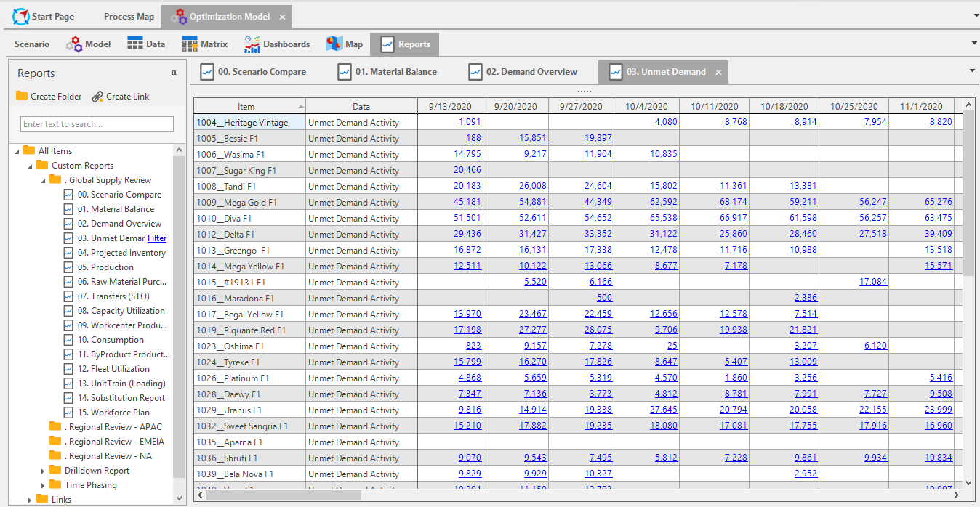Click the Create Folder icon
The image size is (980, 507).
pos(22,96)
